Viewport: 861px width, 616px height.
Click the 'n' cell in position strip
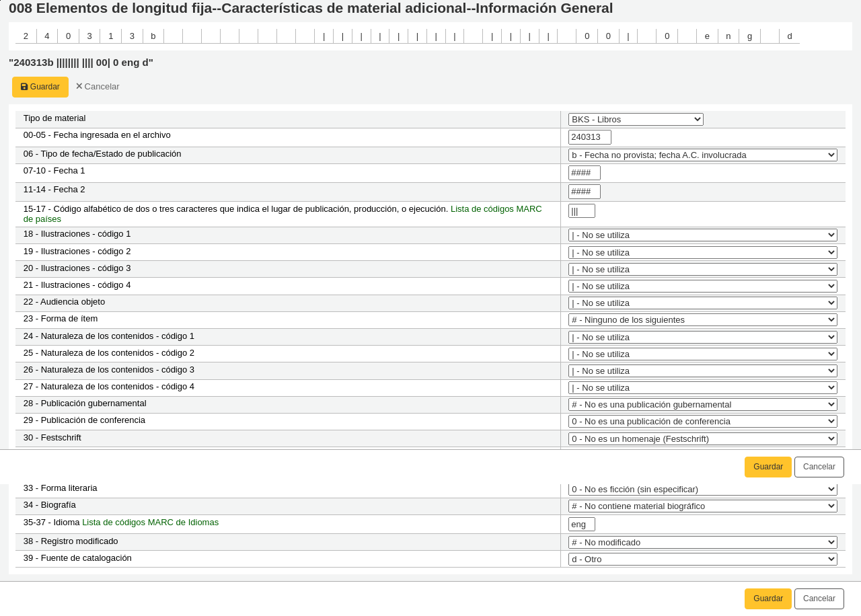point(728,36)
